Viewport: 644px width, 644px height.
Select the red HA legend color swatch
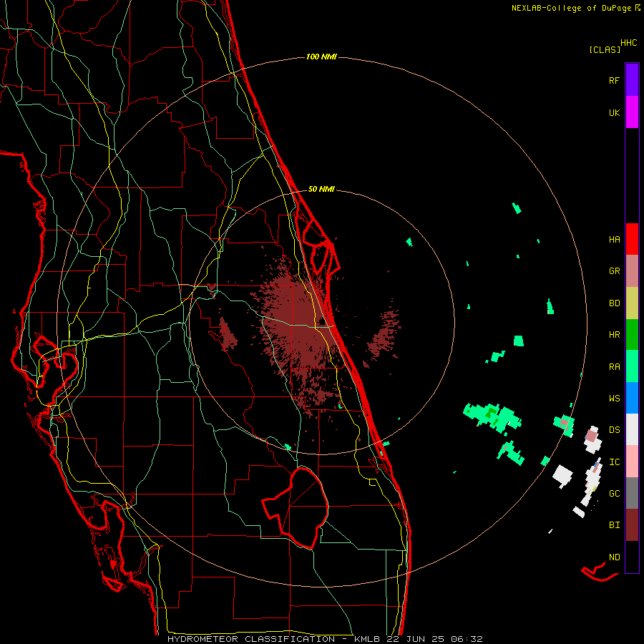pos(632,239)
